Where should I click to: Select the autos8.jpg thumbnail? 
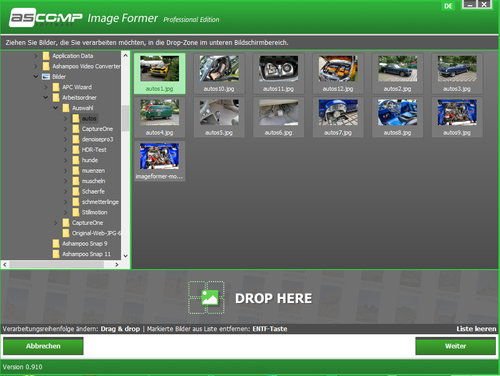point(397,117)
